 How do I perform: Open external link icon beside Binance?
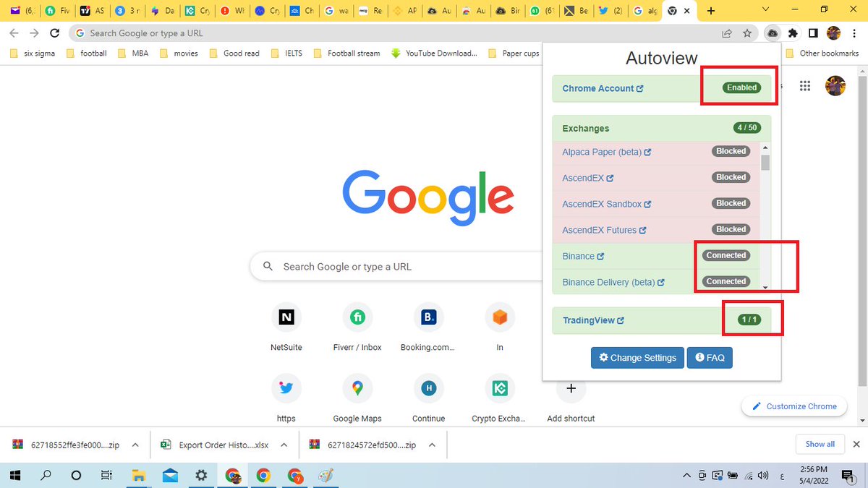600,256
